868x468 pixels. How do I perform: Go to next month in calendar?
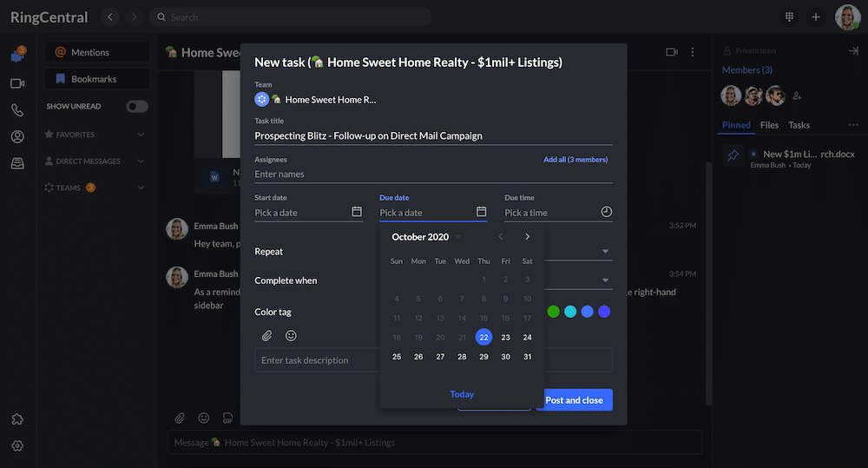[x=528, y=237]
